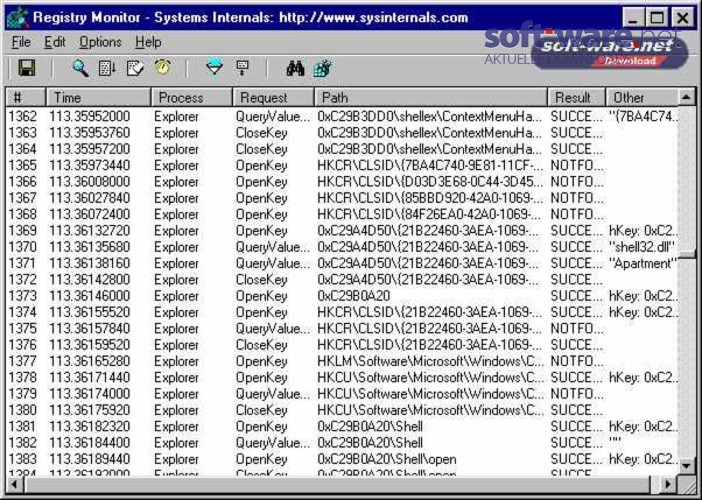Open Find with the binoculars icon

[295, 68]
